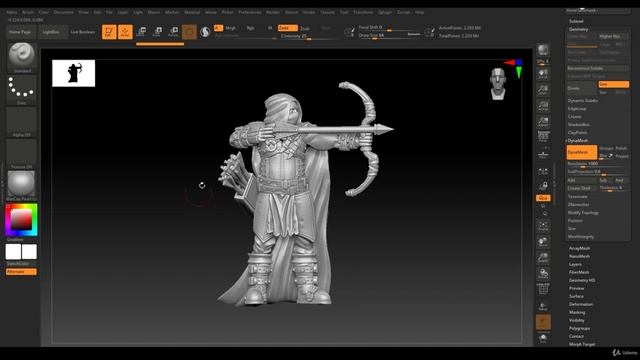Click the orange DynaMesh button

[x=582, y=152]
